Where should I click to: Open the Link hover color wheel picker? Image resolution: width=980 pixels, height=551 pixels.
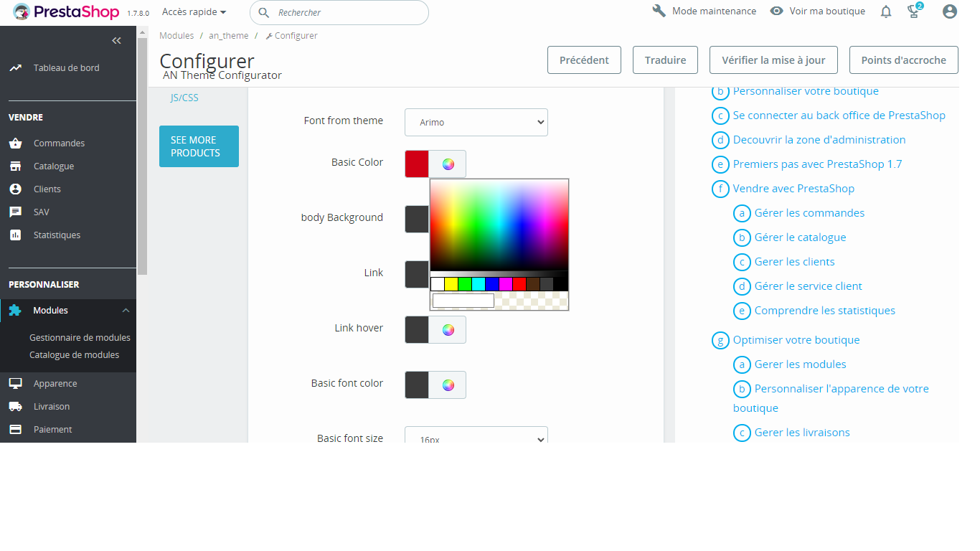(448, 330)
